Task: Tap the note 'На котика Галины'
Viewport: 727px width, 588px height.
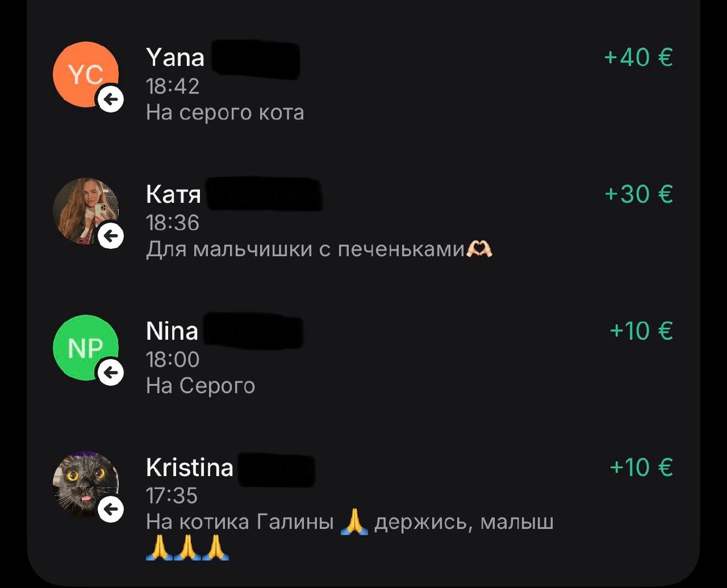Action: pyautogui.click(x=240, y=522)
